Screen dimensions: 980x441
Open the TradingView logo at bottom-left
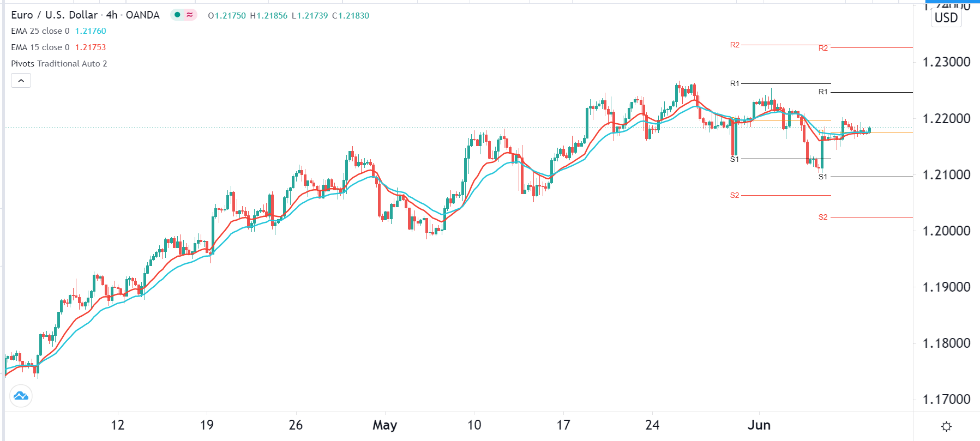click(21, 396)
